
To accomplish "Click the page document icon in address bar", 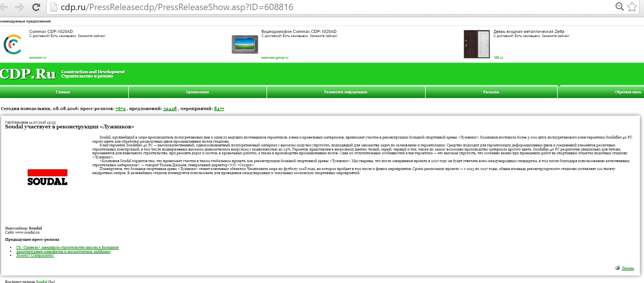I will pyautogui.click(x=54, y=7).
